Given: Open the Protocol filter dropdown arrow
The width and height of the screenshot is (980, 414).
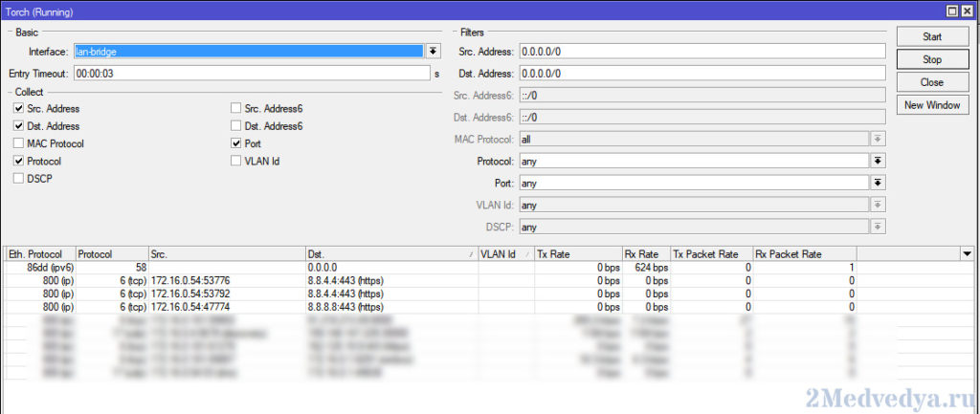Looking at the screenshot, I should [x=879, y=161].
